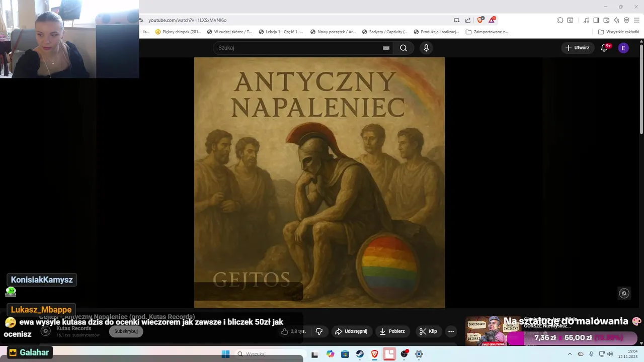This screenshot has height=362, width=644.
Task: Open the on-screen keyboard in search box
Action: [386, 48]
